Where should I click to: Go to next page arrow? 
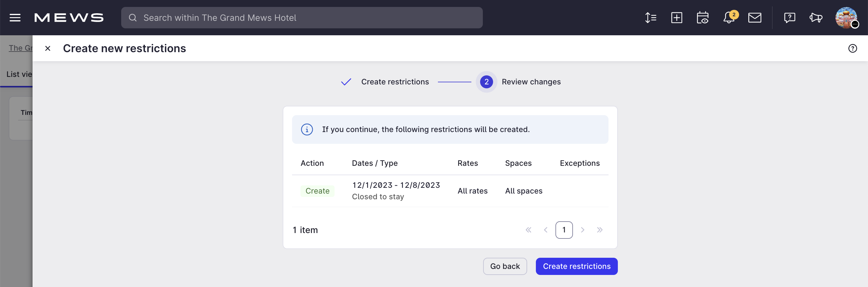point(582,230)
